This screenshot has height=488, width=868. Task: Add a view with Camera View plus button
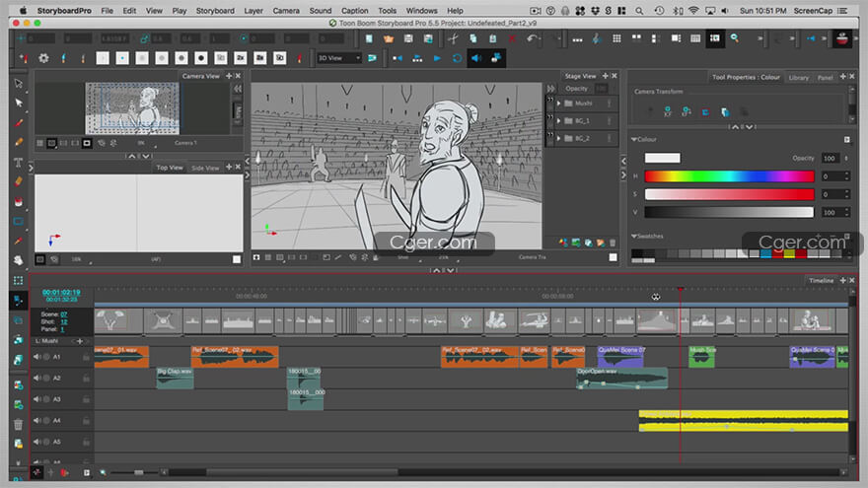(x=229, y=76)
